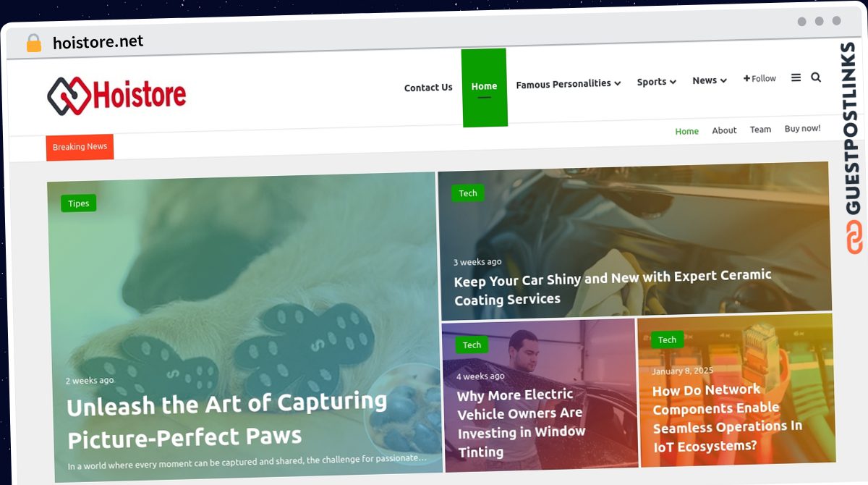Select the Tipes category tag
The image size is (868, 485).
[78, 203]
